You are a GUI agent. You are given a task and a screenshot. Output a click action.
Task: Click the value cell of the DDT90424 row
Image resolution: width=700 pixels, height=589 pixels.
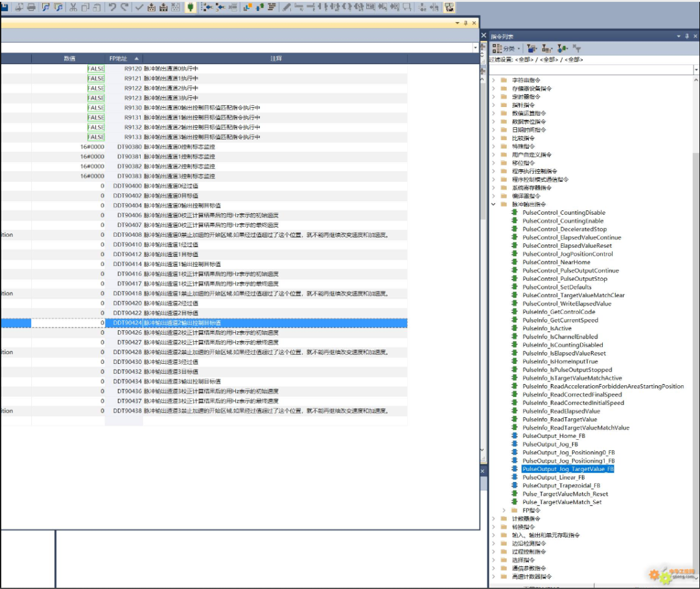[x=68, y=322]
